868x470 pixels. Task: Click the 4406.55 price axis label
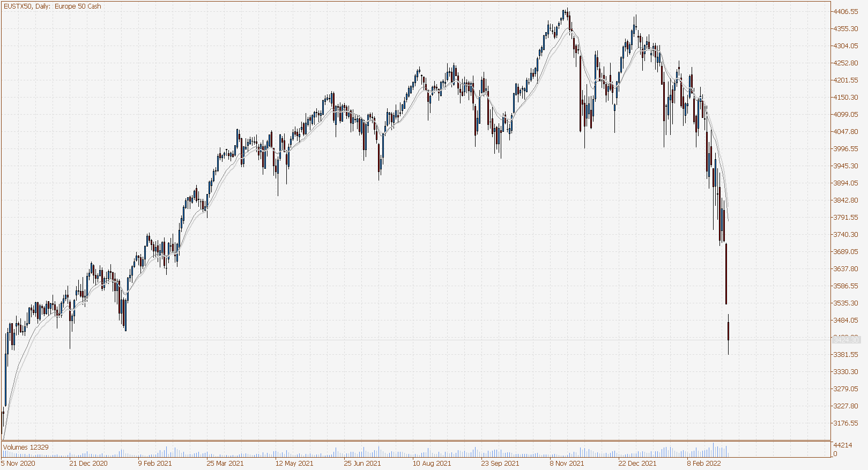845,11
